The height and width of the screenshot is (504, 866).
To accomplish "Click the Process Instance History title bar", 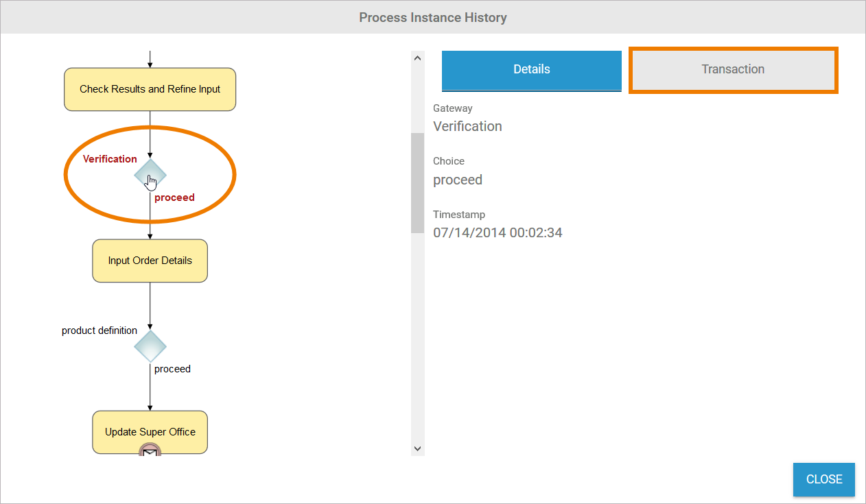I will tap(433, 17).
